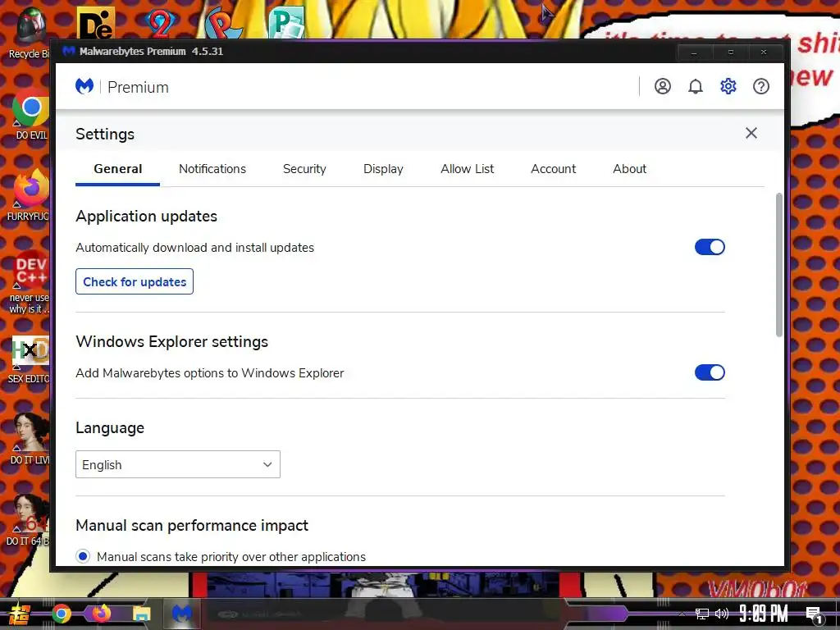Launch Chrome from the taskbar
Viewport: 840px width, 630px height.
62,614
